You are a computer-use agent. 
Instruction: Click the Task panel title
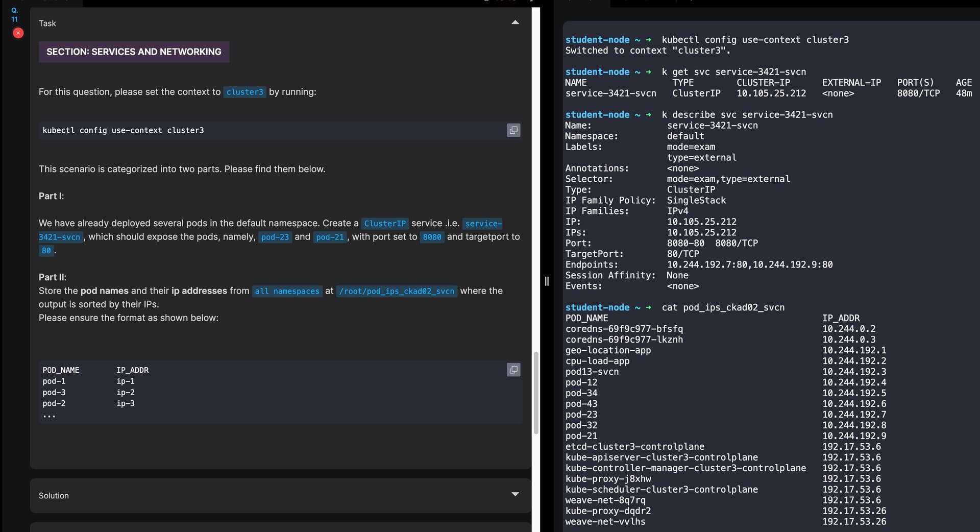coord(47,23)
